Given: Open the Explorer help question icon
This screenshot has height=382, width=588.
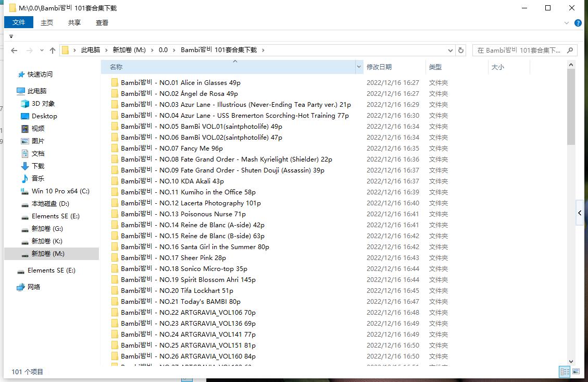Looking at the screenshot, I should pos(578,23).
